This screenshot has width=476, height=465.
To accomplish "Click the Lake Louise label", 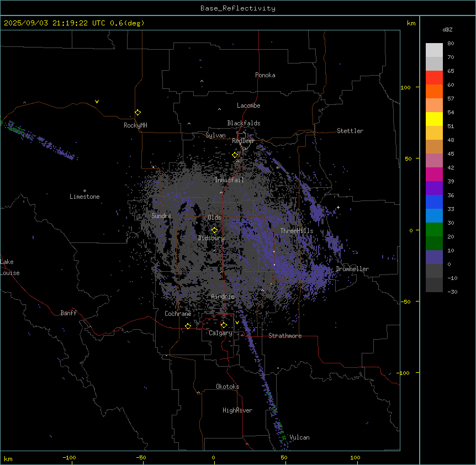I will (x=10, y=267).
